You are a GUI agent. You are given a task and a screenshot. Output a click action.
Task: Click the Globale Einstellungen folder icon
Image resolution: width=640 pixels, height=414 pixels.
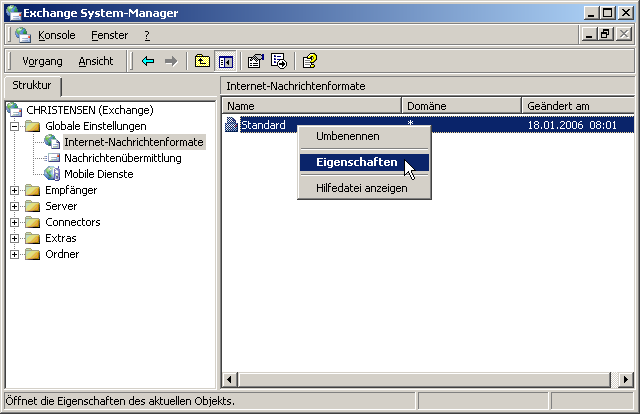tap(33, 126)
